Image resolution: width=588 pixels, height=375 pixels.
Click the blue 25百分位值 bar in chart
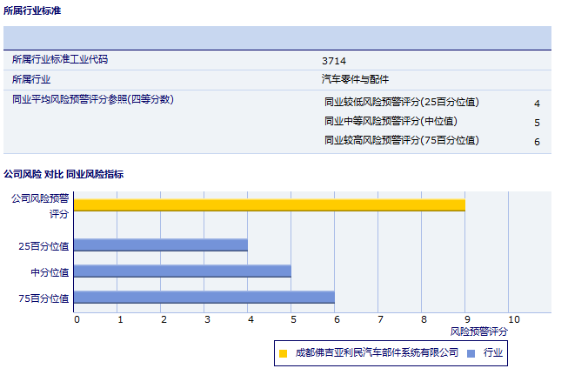pos(160,245)
